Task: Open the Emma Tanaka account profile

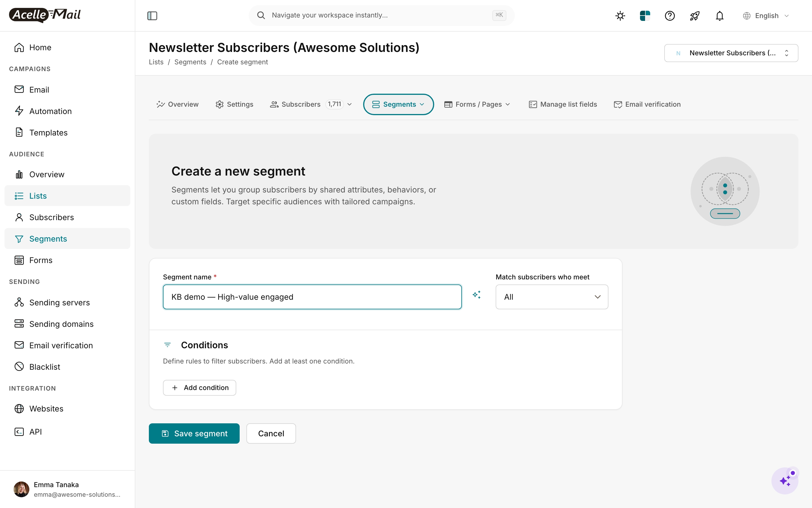Action: tap(67, 490)
